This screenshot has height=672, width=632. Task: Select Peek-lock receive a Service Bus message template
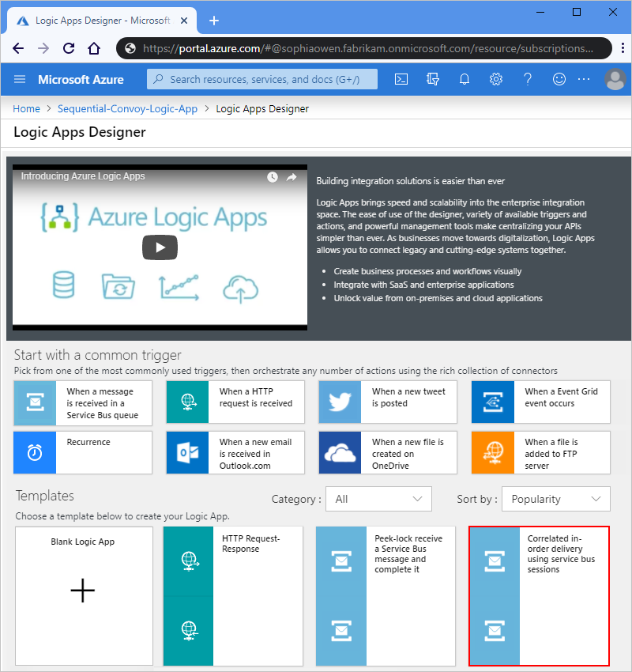[386, 596]
